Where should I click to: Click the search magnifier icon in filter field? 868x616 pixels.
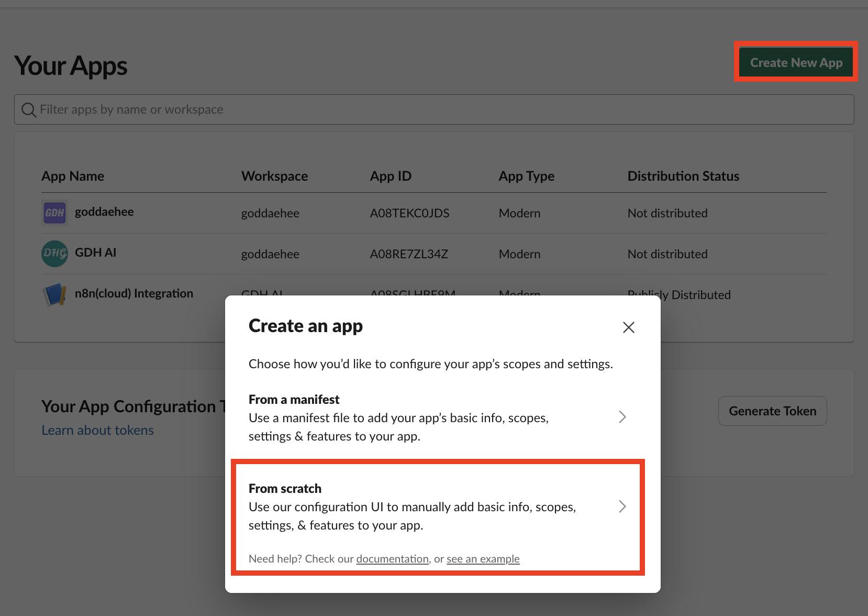point(28,109)
